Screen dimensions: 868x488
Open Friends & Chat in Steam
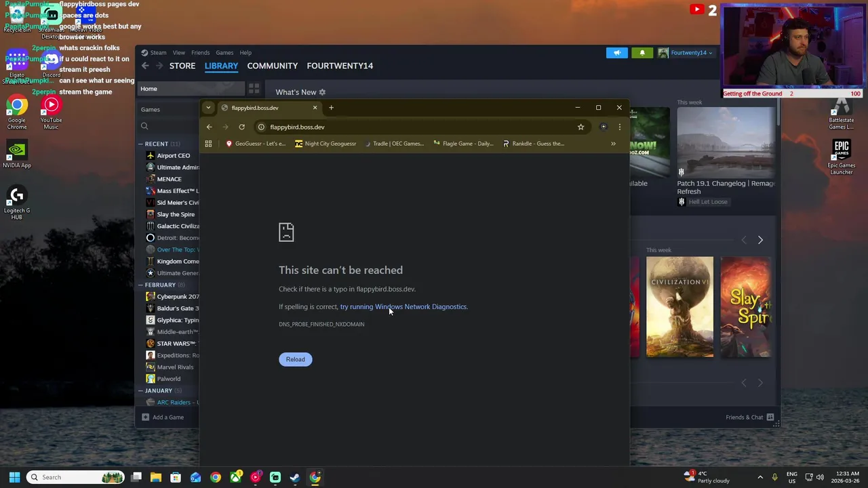(749, 418)
